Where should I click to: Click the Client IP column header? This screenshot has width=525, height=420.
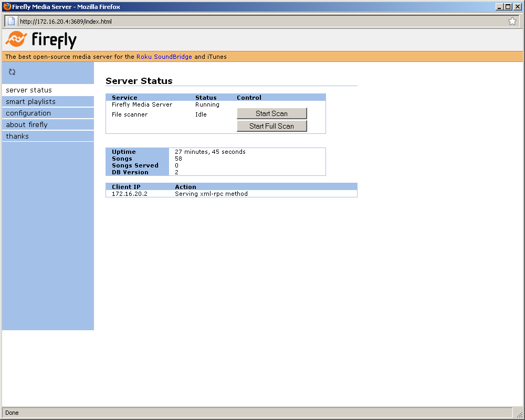tap(126, 187)
